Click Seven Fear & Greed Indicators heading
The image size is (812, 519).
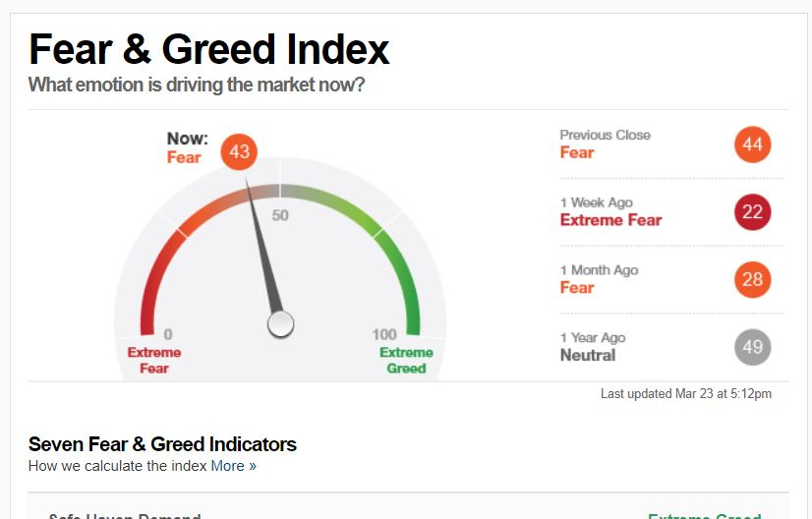click(x=162, y=444)
